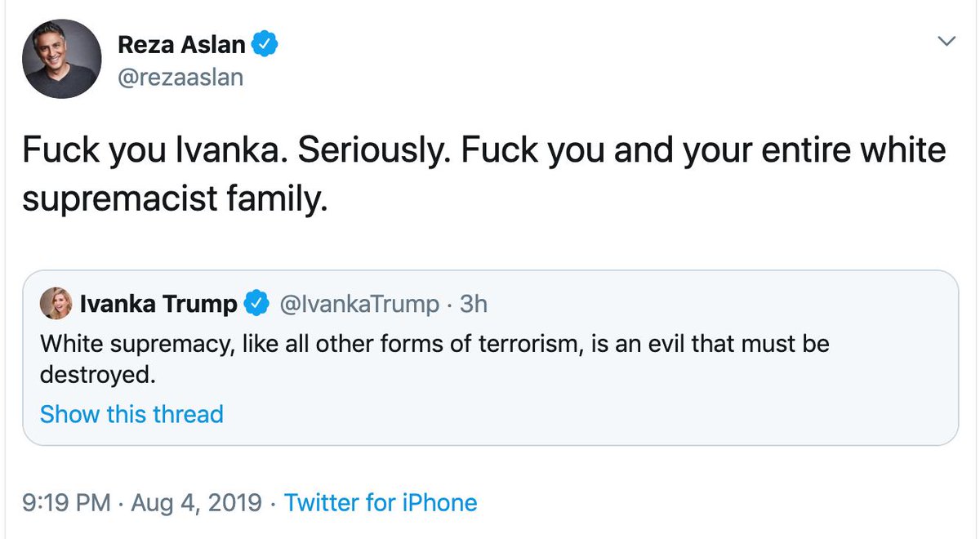Open the @IvankaTrump handle link
This screenshot has height=539, width=980.
[359, 305]
